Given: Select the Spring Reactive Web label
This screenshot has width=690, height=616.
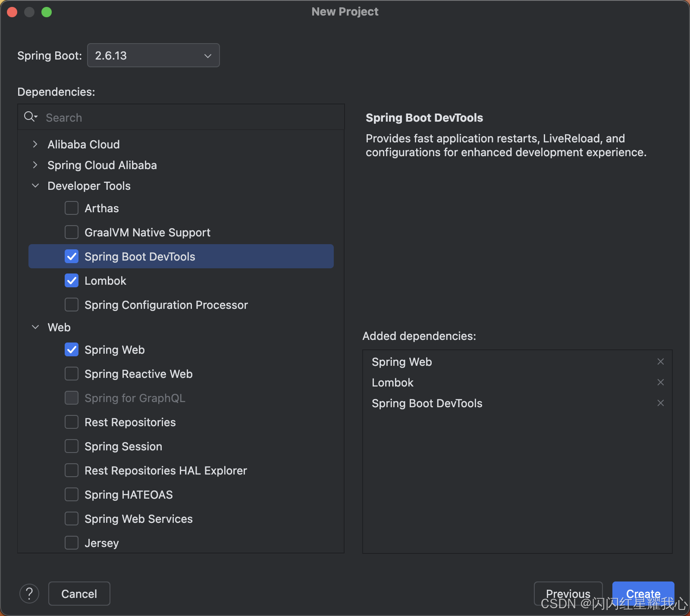Looking at the screenshot, I should click(x=138, y=374).
